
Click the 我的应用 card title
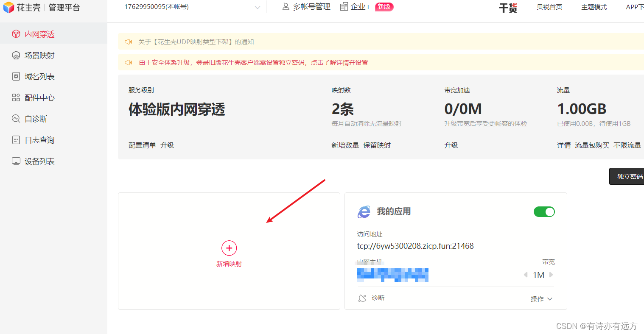click(x=394, y=211)
